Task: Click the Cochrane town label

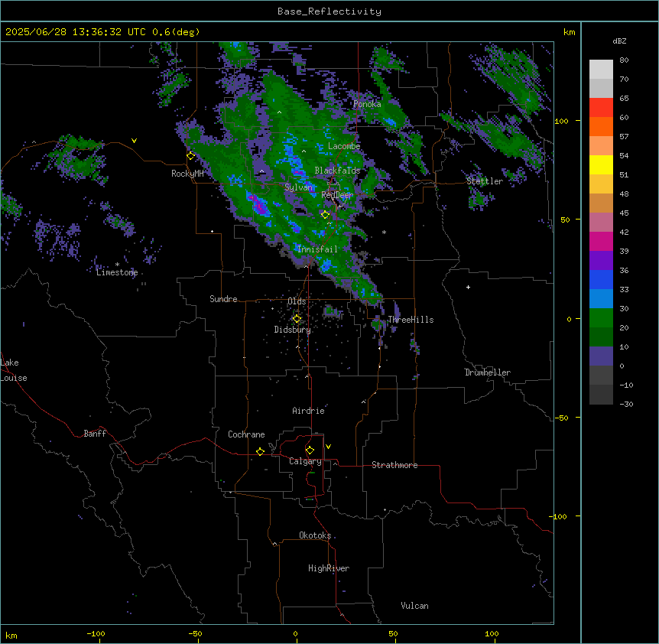Action: coord(246,434)
